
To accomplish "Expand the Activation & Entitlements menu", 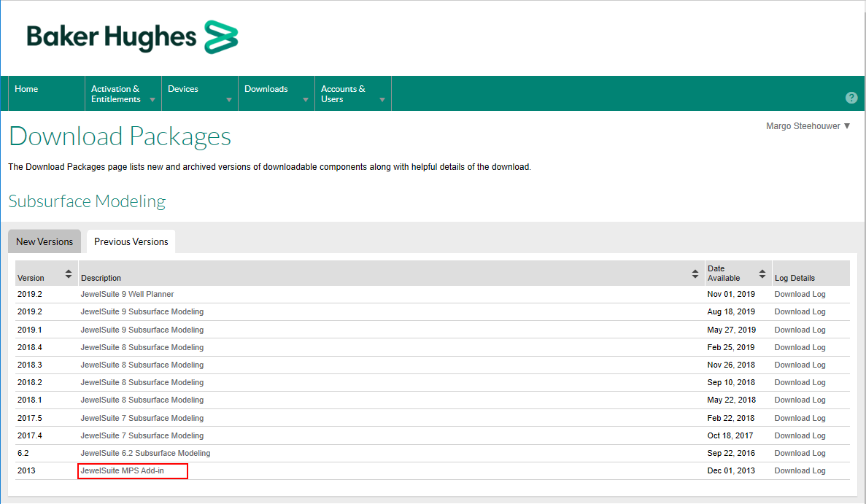I will click(x=123, y=94).
